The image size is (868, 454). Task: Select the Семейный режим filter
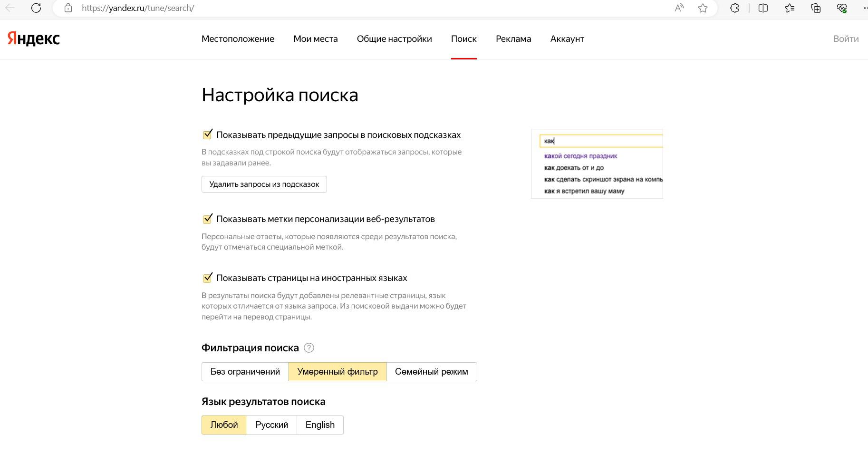(431, 372)
